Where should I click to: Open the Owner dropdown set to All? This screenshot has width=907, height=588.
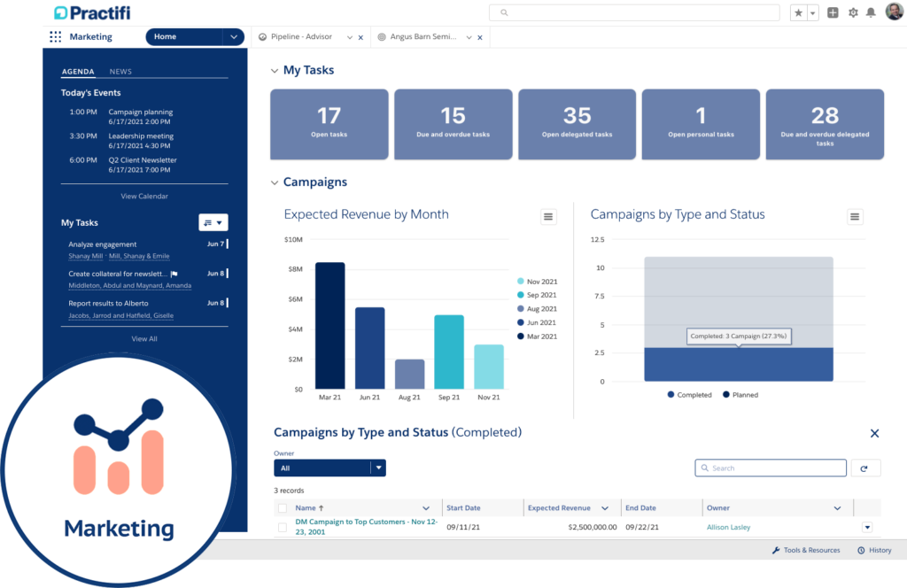click(329, 468)
